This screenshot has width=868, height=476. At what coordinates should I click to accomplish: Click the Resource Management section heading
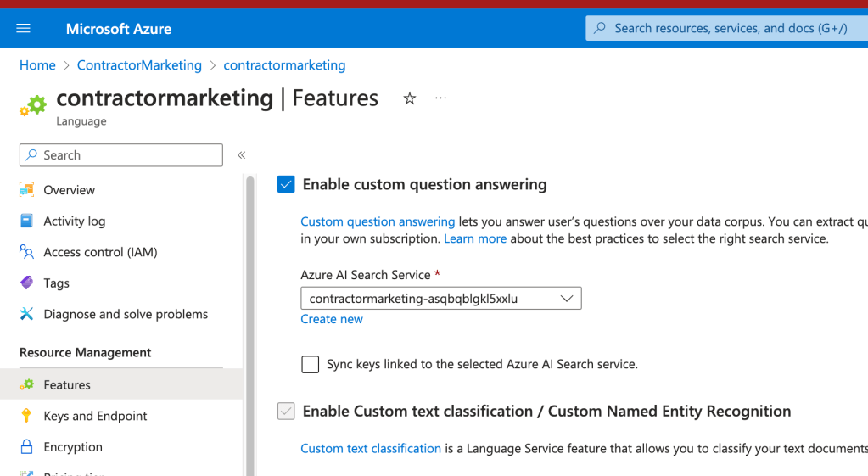85,353
